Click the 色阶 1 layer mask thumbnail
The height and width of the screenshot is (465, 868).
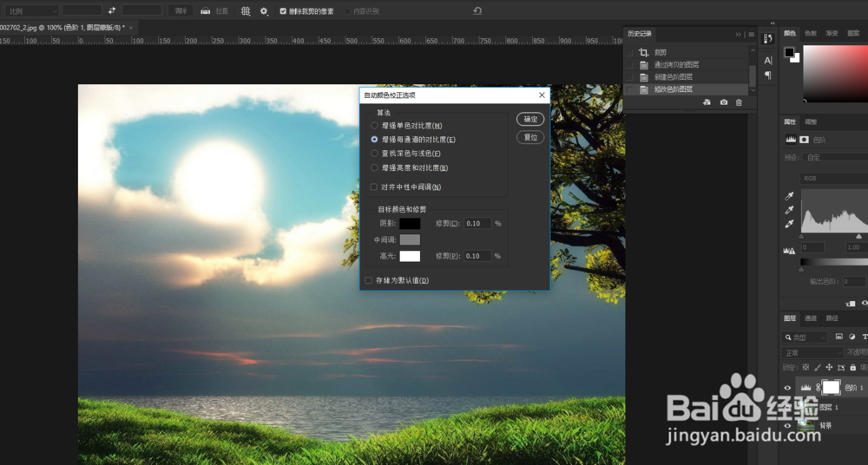coord(831,387)
